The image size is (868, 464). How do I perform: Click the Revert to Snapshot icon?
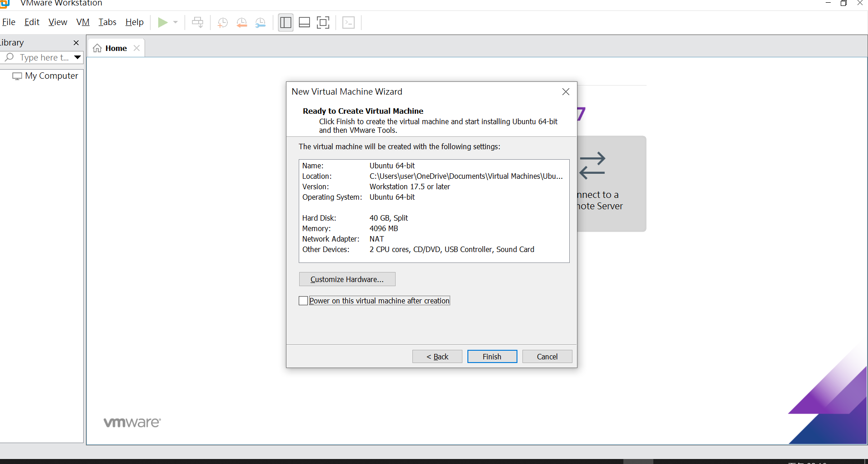(x=241, y=23)
